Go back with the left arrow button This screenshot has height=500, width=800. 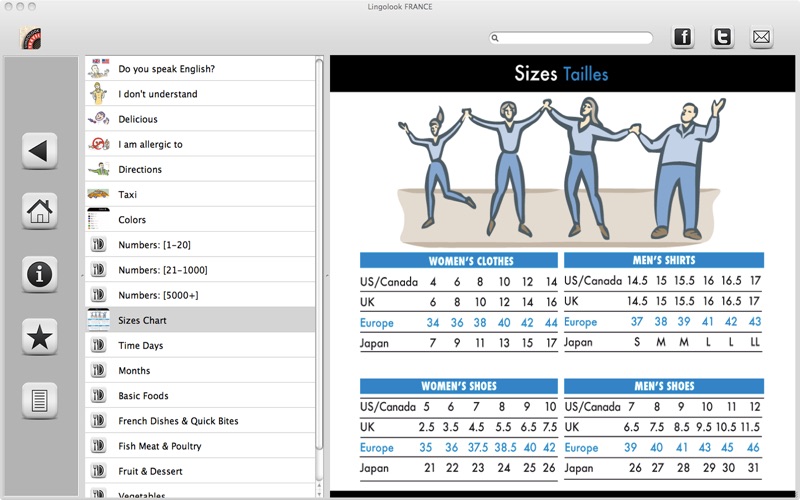pos(39,151)
